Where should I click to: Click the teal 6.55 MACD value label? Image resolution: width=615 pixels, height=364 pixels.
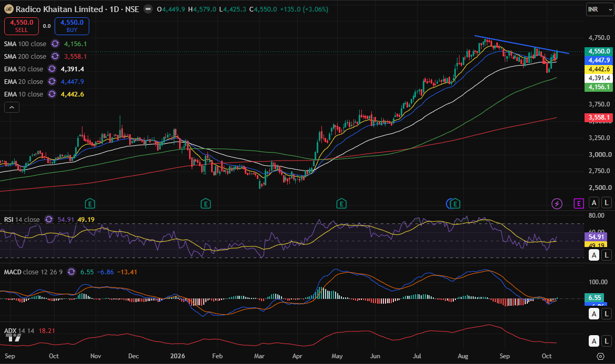tap(595, 298)
